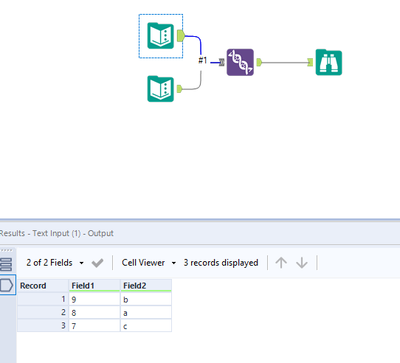Click Field2 cell with value c
The width and height of the screenshot is (400, 363).
point(146,325)
